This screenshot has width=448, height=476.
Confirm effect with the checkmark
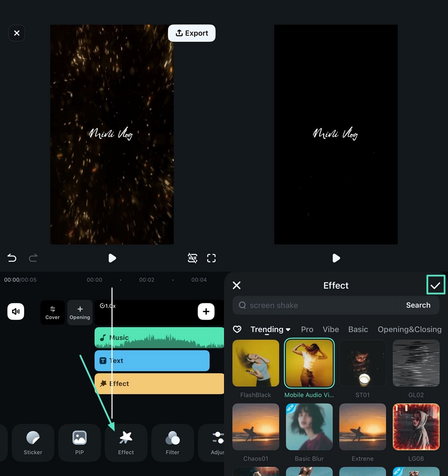click(x=436, y=285)
